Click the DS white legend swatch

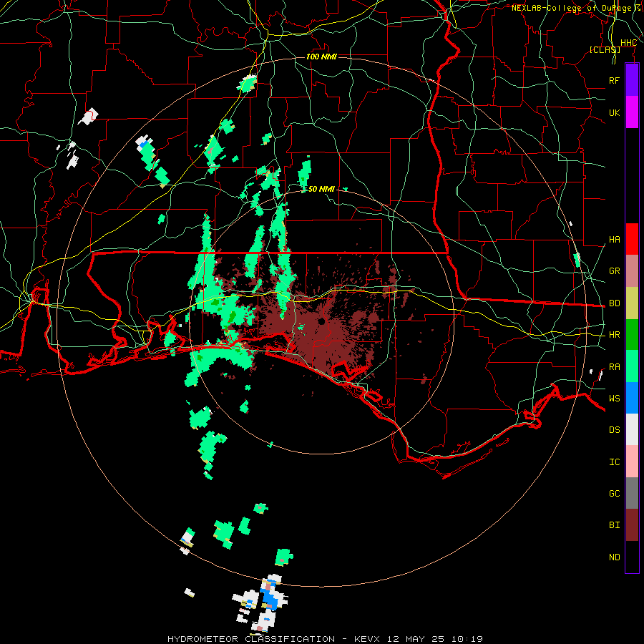click(632, 429)
